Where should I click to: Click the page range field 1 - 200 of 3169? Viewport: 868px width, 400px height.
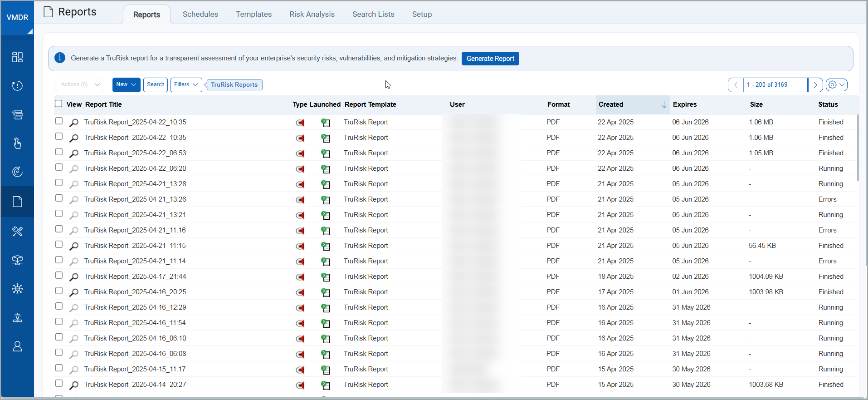[x=775, y=85]
